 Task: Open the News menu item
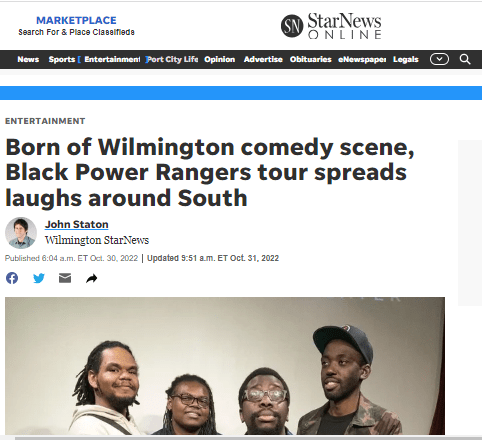tap(28, 59)
